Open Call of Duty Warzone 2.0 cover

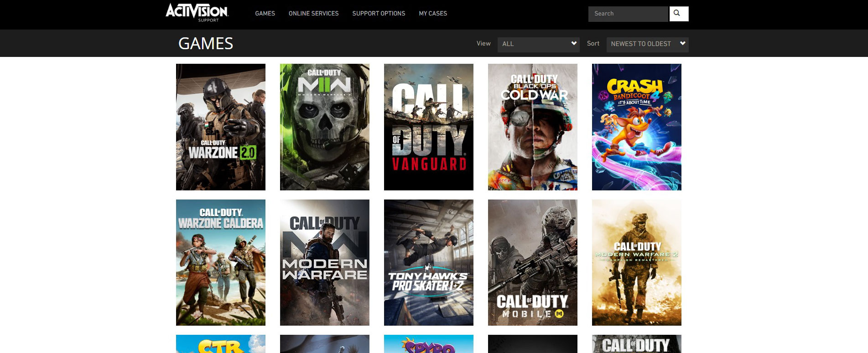click(x=221, y=127)
